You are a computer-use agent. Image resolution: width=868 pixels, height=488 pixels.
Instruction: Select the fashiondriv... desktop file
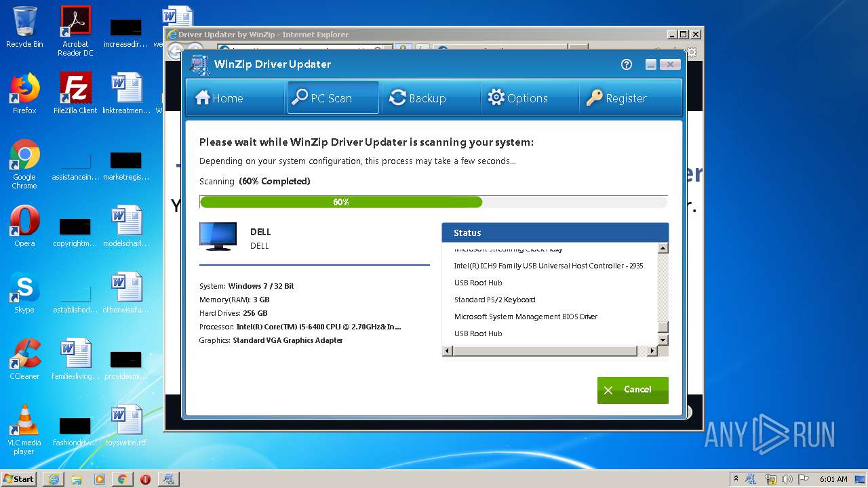75,430
